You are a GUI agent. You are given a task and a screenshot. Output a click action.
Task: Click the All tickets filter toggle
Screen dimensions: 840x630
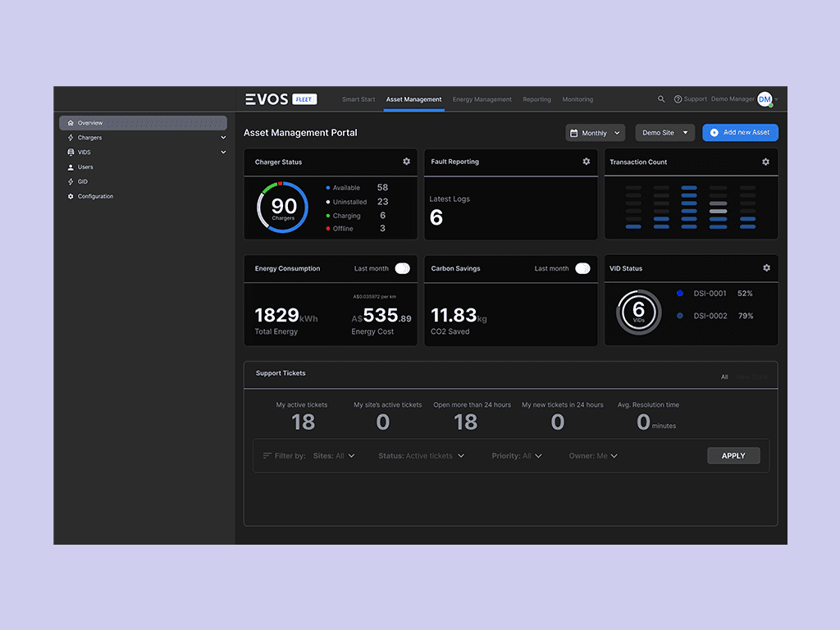pyautogui.click(x=724, y=377)
